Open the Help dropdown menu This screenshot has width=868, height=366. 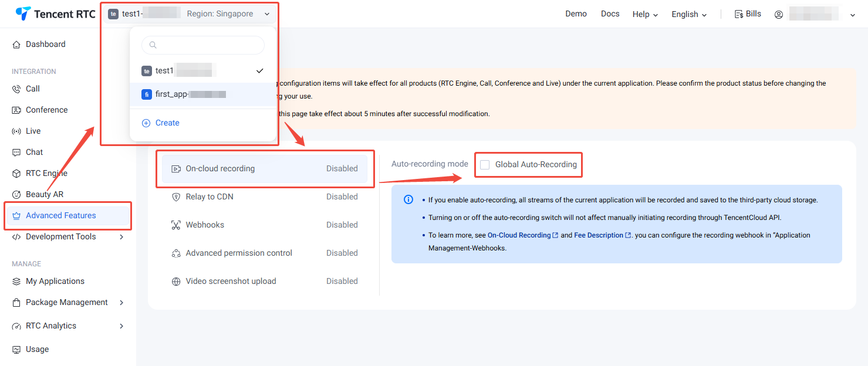tap(645, 14)
